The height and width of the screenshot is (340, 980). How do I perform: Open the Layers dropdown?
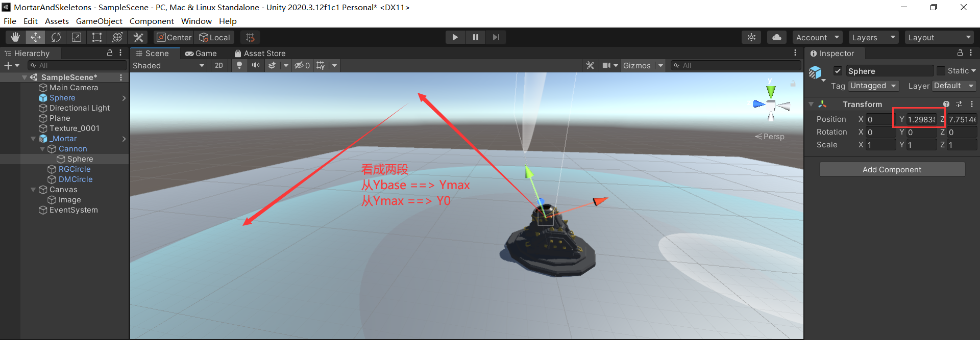click(874, 37)
